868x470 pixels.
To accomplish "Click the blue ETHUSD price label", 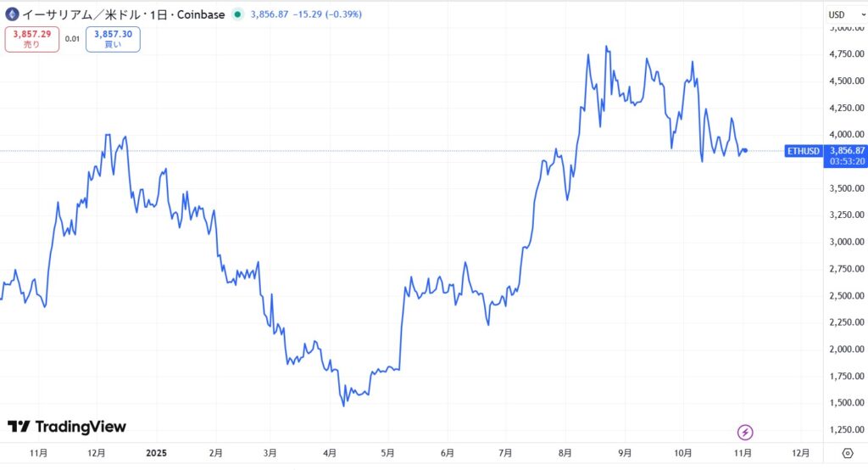I will (803, 151).
